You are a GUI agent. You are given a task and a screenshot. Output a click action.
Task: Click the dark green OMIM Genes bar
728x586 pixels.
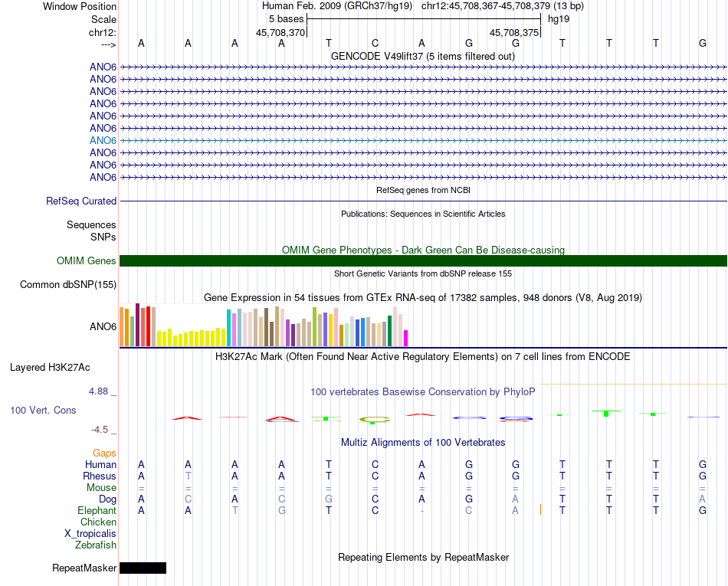coord(423,260)
